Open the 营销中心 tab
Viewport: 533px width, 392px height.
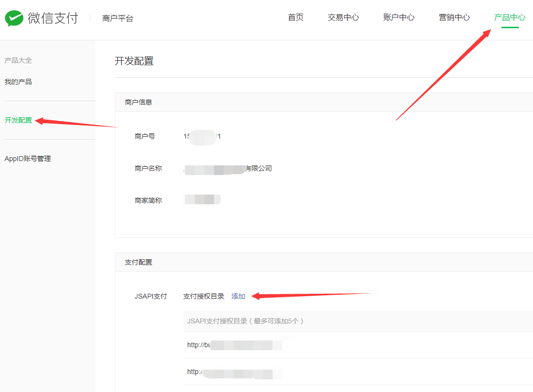[x=454, y=18]
